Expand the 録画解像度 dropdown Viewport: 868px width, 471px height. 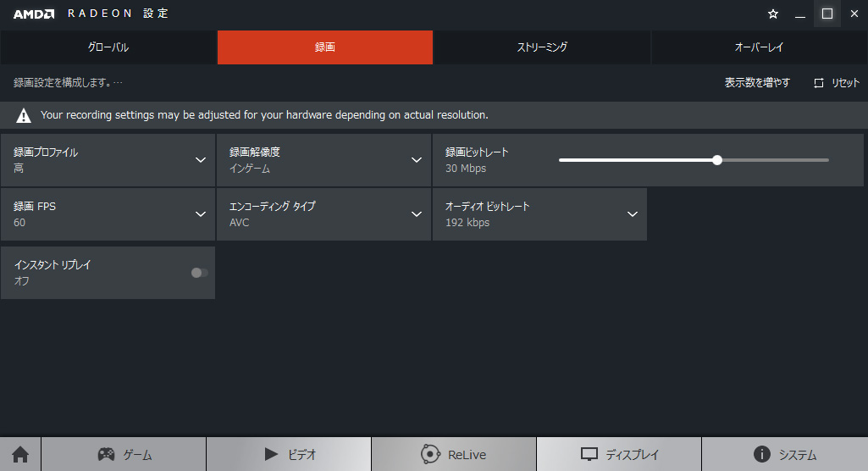[323, 160]
